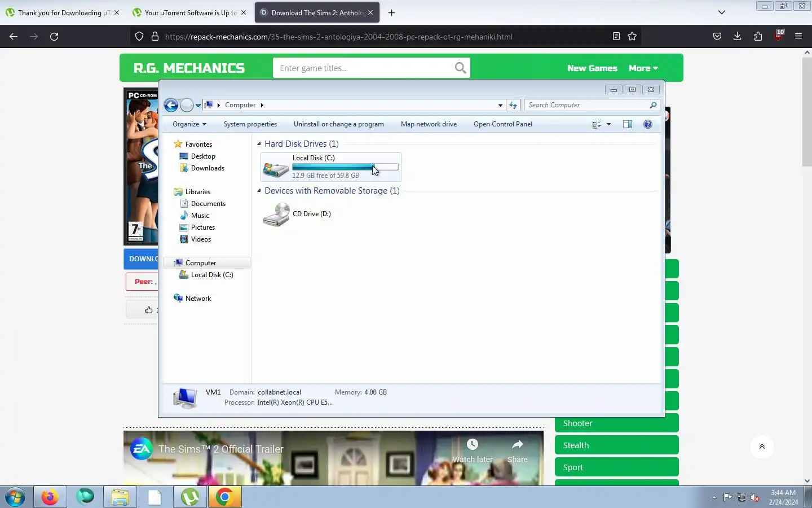Image resolution: width=812 pixels, height=508 pixels.
Task: Open the extensions puzzle icon
Action: [758, 37]
